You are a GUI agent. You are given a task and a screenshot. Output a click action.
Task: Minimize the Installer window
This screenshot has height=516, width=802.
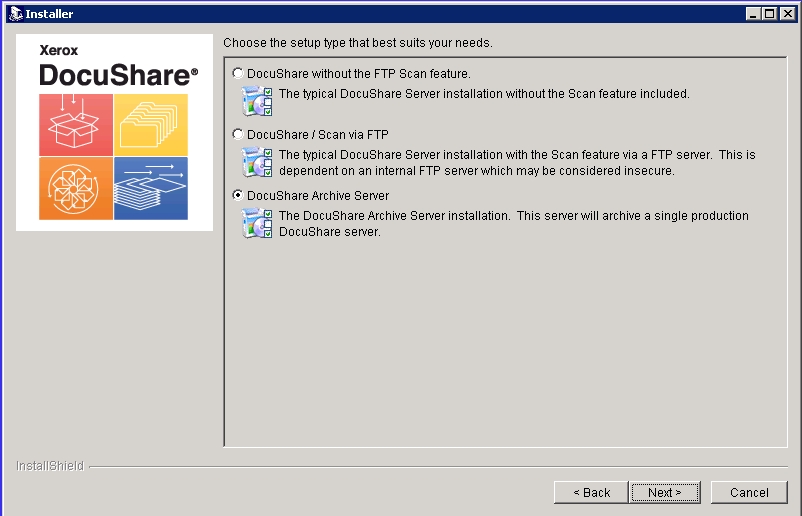tap(753, 14)
